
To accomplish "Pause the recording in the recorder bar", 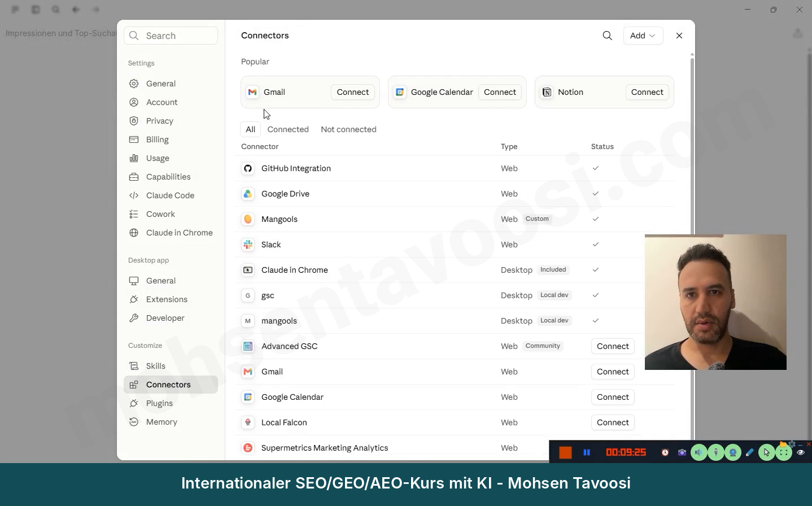I will pyautogui.click(x=587, y=452).
